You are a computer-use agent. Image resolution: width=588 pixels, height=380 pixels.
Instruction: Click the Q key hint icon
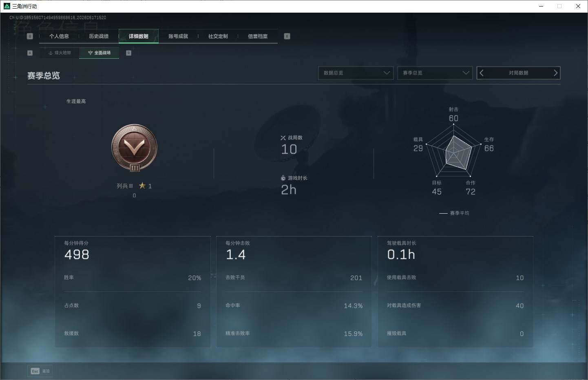[x=30, y=36]
